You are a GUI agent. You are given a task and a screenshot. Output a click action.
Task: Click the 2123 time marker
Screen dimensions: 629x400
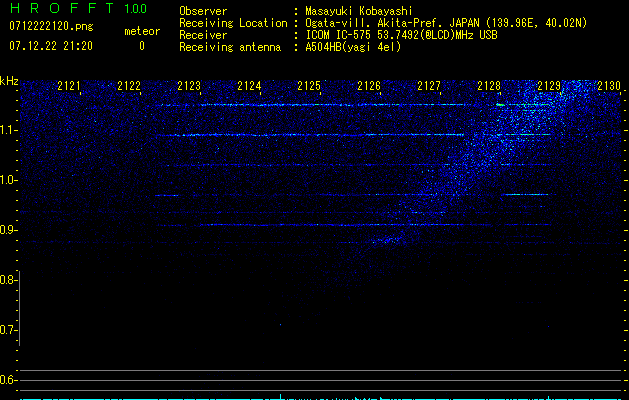coord(189,86)
